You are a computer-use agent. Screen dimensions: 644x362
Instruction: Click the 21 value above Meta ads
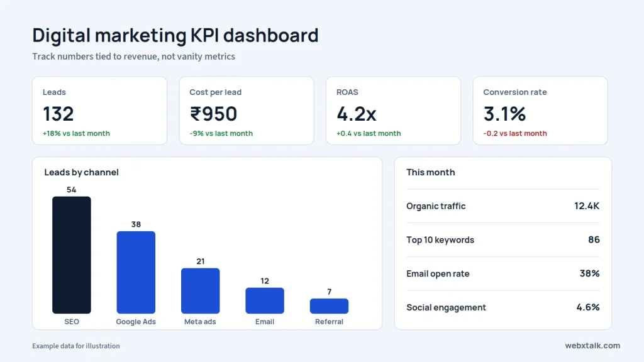pyautogui.click(x=201, y=261)
